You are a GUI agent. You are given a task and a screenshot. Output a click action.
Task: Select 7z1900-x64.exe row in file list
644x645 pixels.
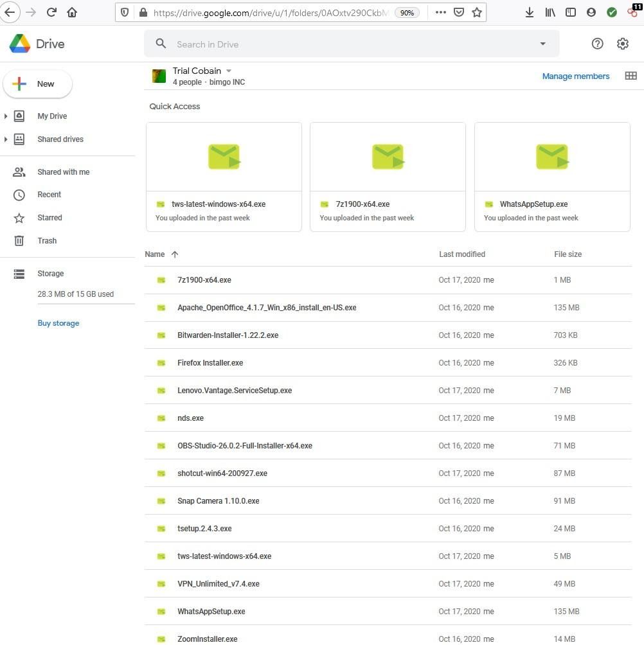click(388, 279)
